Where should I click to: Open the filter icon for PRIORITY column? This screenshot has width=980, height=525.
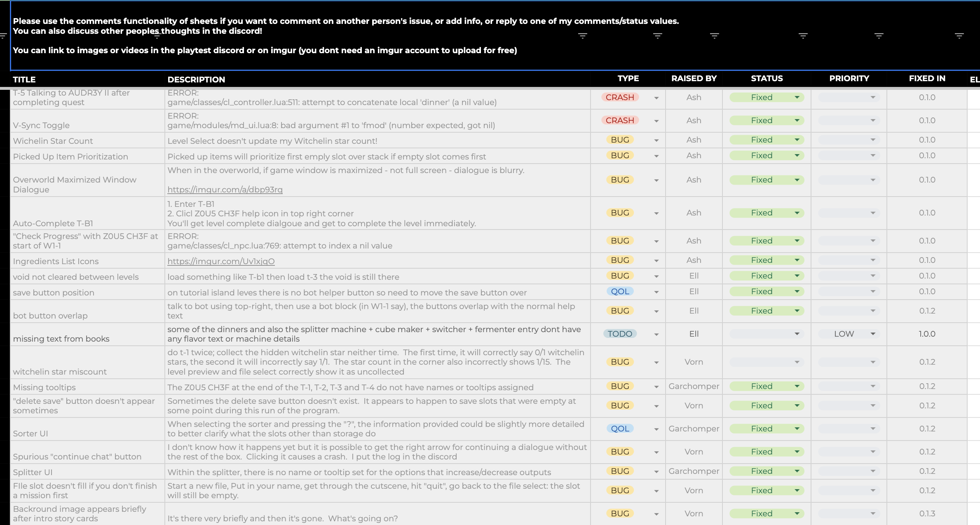[879, 36]
